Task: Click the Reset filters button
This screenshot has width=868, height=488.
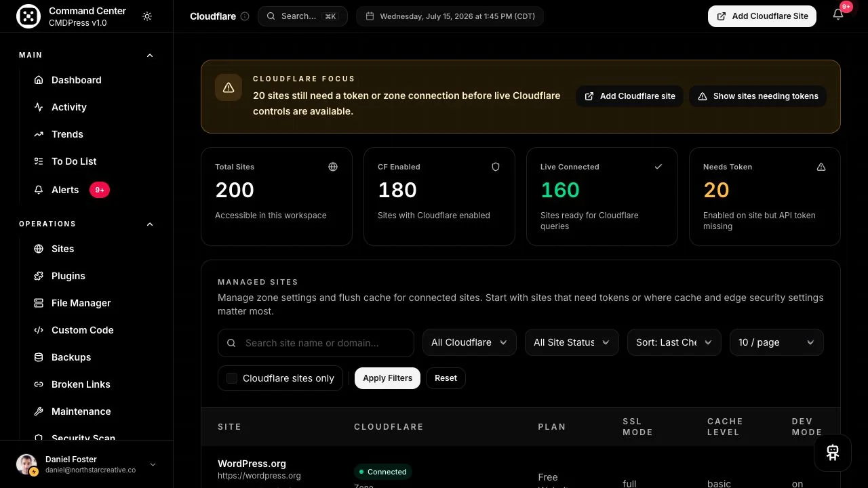Action: (x=446, y=378)
